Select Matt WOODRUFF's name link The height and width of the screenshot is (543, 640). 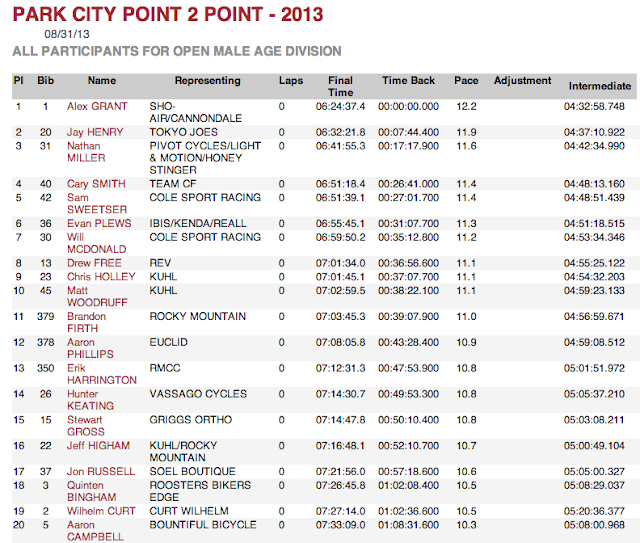point(97,297)
